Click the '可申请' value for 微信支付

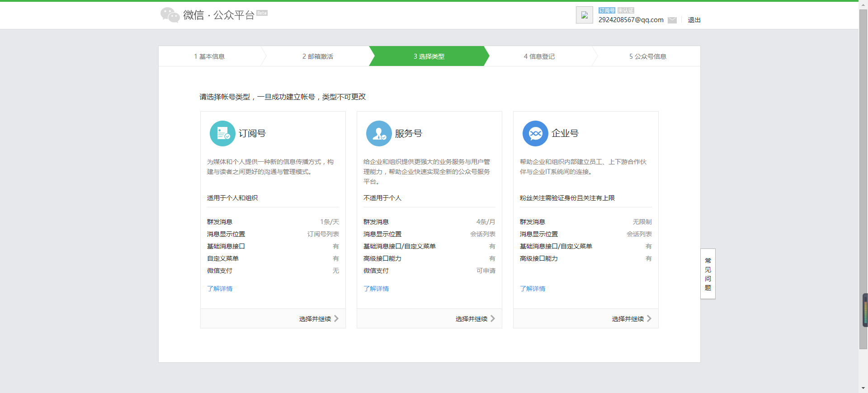[x=486, y=271]
